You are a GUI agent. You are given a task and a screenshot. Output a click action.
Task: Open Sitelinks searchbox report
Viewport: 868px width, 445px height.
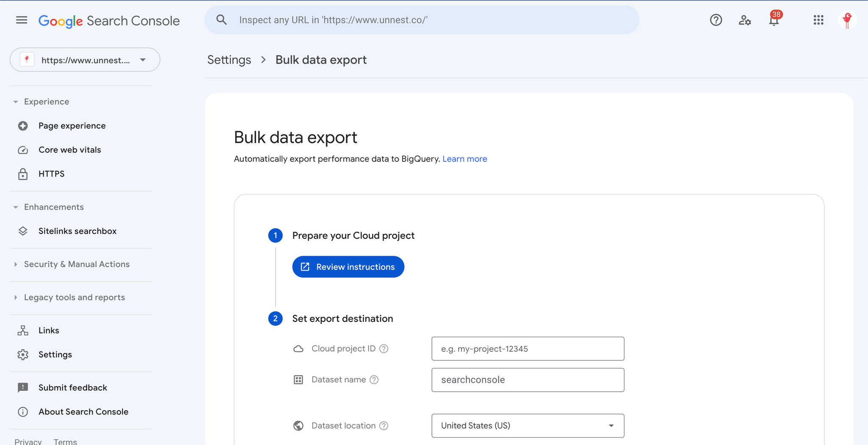click(77, 231)
